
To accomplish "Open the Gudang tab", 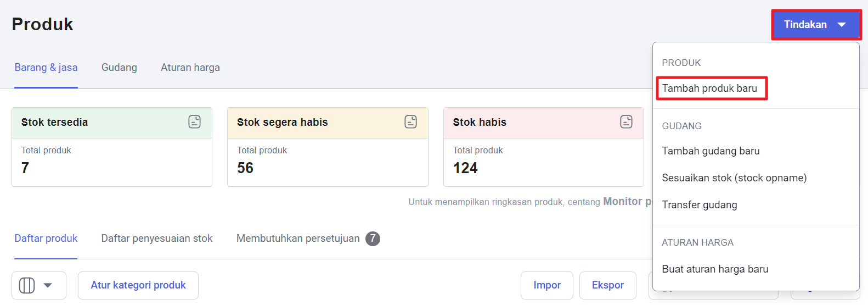I will (x=119, y=68).
